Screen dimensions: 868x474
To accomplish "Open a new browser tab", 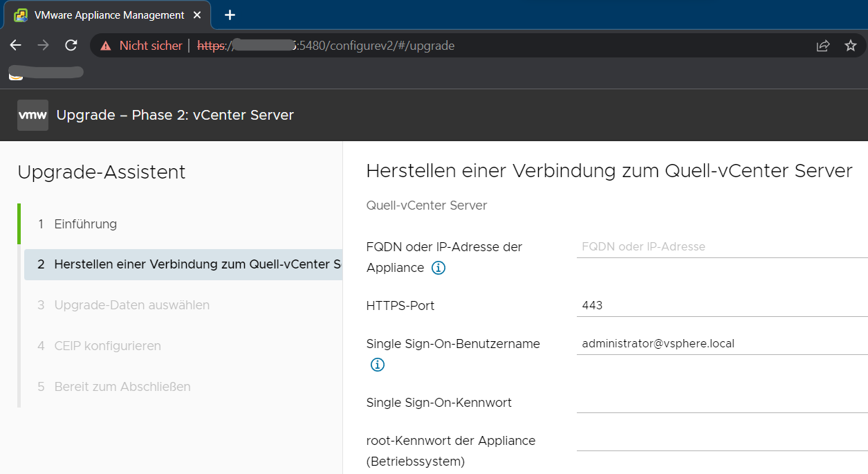I will pyautogui.click(x=230, y=15).
